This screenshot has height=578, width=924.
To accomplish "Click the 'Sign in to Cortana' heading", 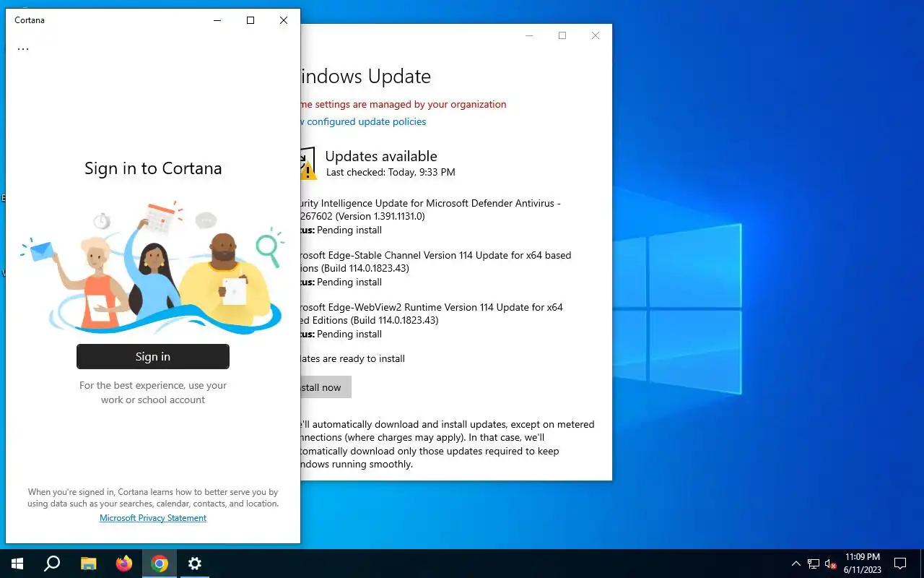I will [x=153, y=168].
